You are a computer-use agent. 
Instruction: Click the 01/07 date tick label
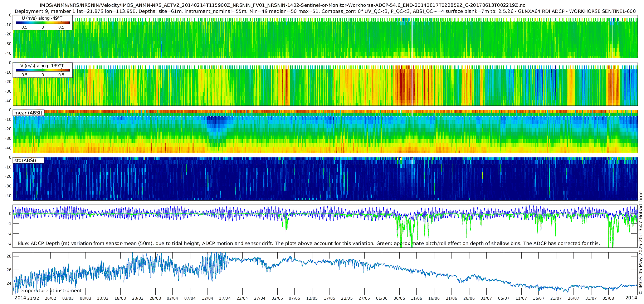[486, 298]
